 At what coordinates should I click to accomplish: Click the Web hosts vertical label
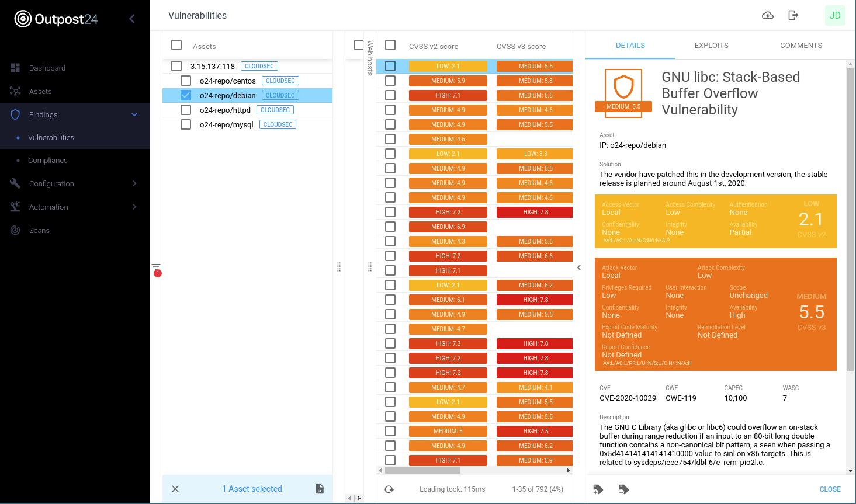pyautogui.click(x=370, y=58)
